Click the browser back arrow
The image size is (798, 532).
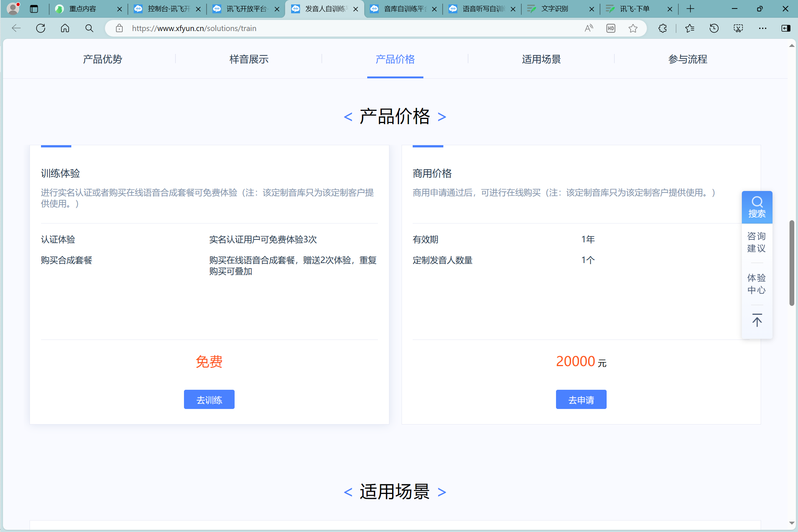[16, 28]
